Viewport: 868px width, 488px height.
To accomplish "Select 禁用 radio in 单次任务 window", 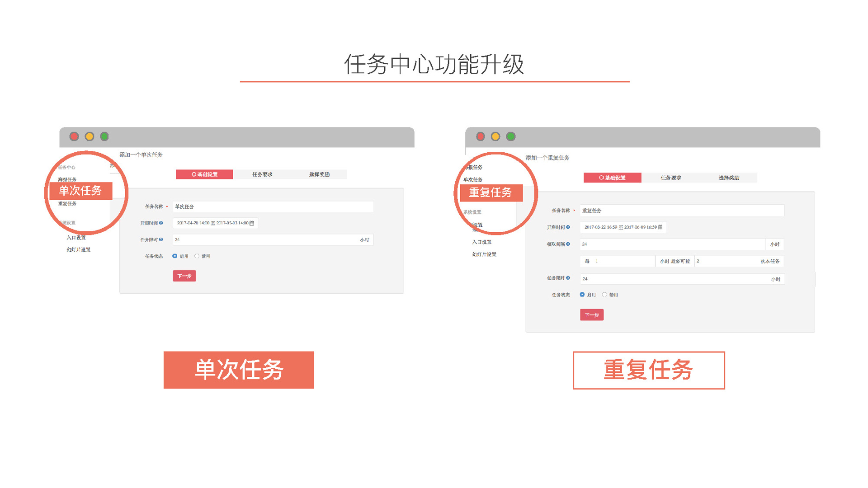I will coord(197,256).
